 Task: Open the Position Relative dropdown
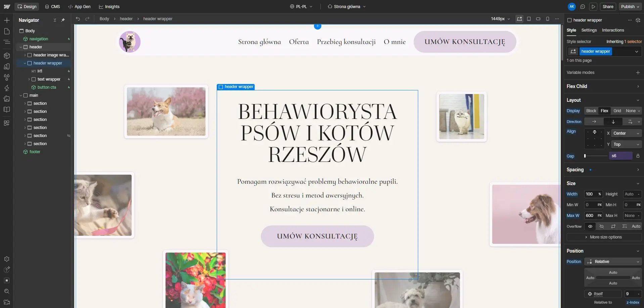point(613,262)
